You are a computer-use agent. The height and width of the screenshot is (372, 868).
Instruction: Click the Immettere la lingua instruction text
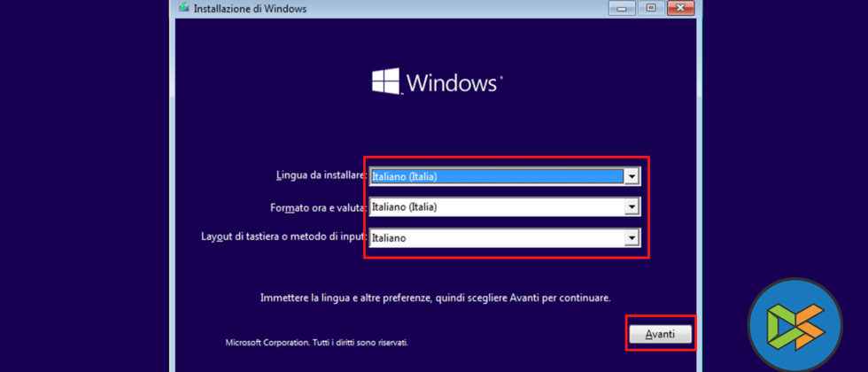[x=436, y=298]
